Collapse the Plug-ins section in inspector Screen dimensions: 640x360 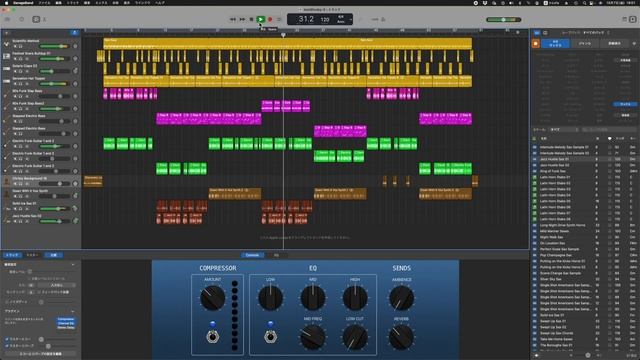tap(73, 311)
